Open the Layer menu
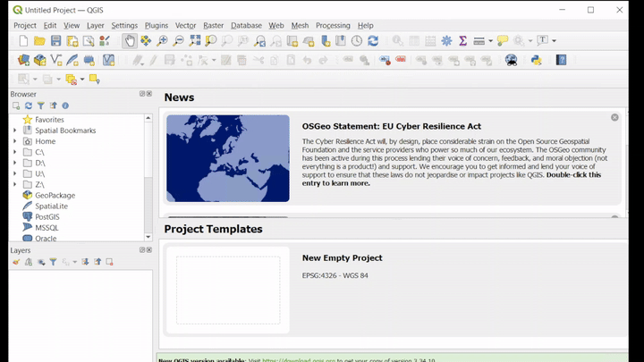This screenshot has width=644, height=362. (96, 25)
